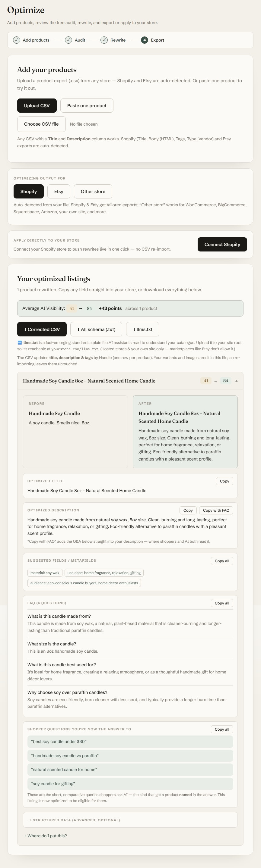This screenshot has height=868, width=261.
Task: Click the 'yourstore.com/llms.txt' code text
Action: [x=75, y=349]
